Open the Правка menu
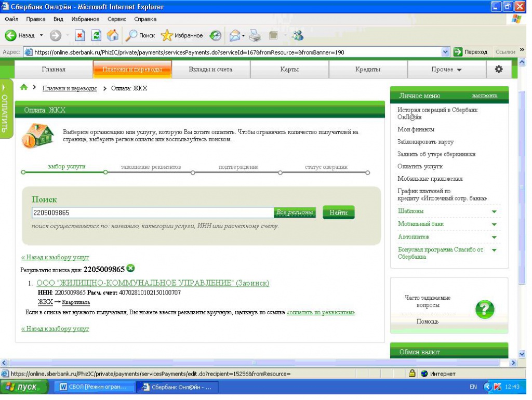 [36, 19]
